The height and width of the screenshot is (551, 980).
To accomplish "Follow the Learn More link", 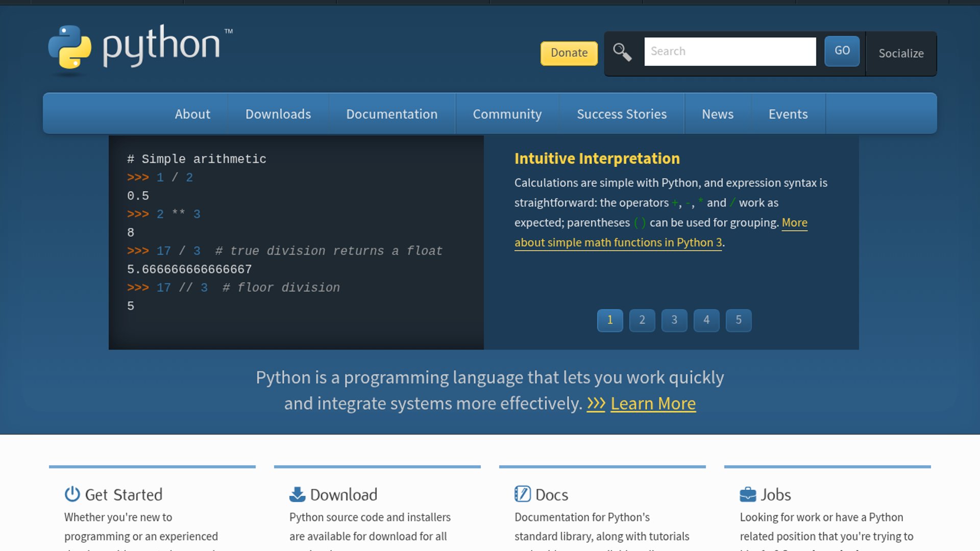I will click(653, 404).
